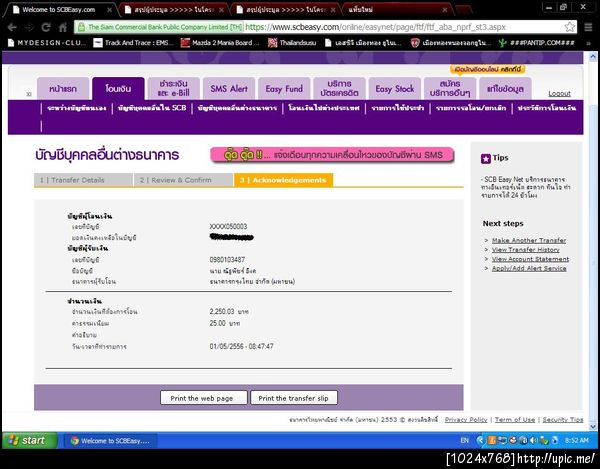Click View Account Statement link
This screenshot has width=600, height=469.
click(530, 259)
